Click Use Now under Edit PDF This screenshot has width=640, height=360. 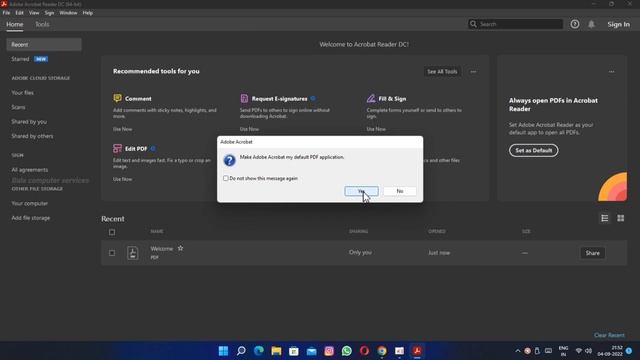click(122, 179)
